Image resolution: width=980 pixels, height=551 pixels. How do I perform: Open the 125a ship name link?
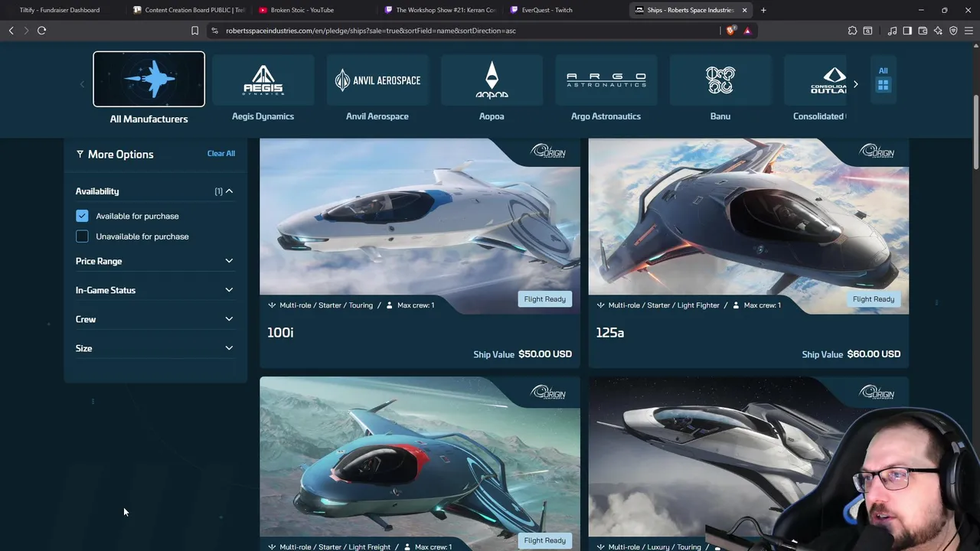609,333
